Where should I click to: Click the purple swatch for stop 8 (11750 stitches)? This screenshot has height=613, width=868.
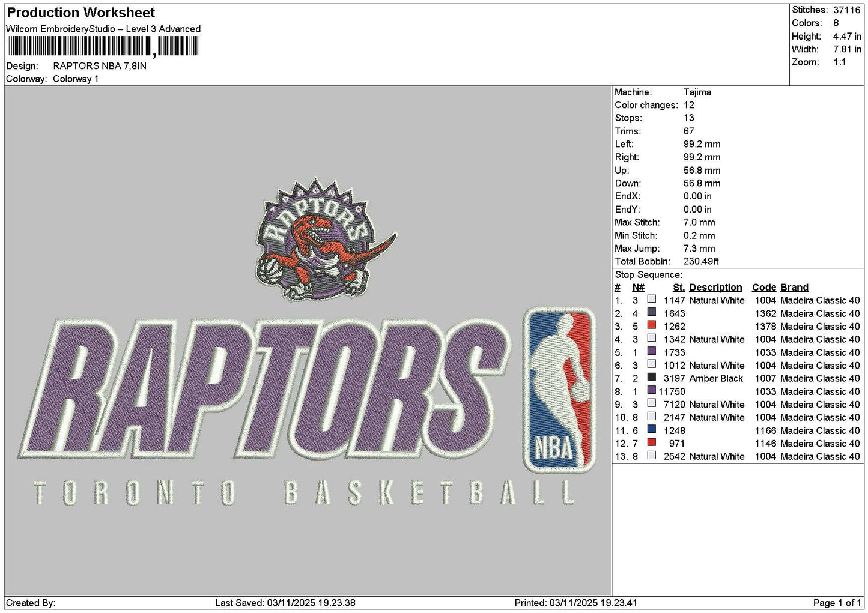(652, 390)
